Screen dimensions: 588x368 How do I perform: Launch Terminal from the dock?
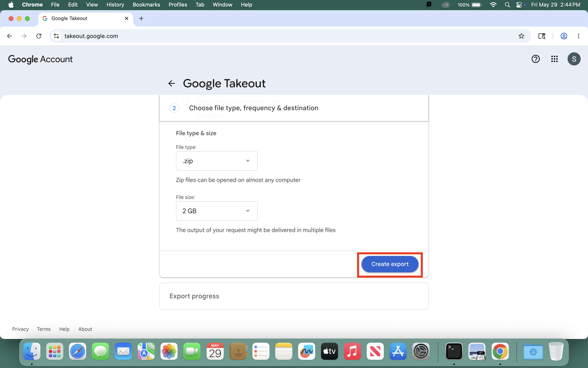coord(454,351)
